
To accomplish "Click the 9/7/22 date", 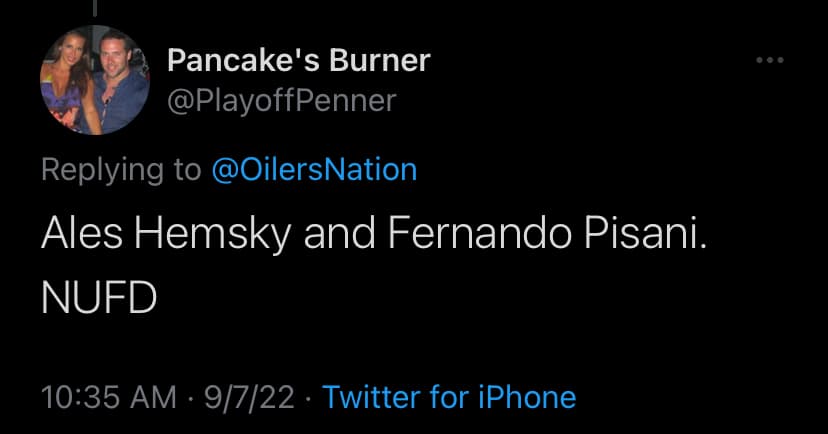I will tap(249, 397).
